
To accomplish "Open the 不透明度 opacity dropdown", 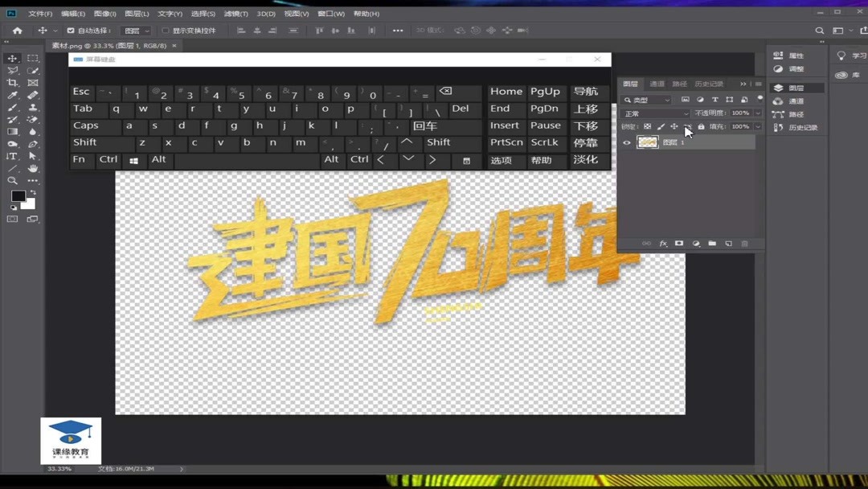I will click(x=757, y=113).
